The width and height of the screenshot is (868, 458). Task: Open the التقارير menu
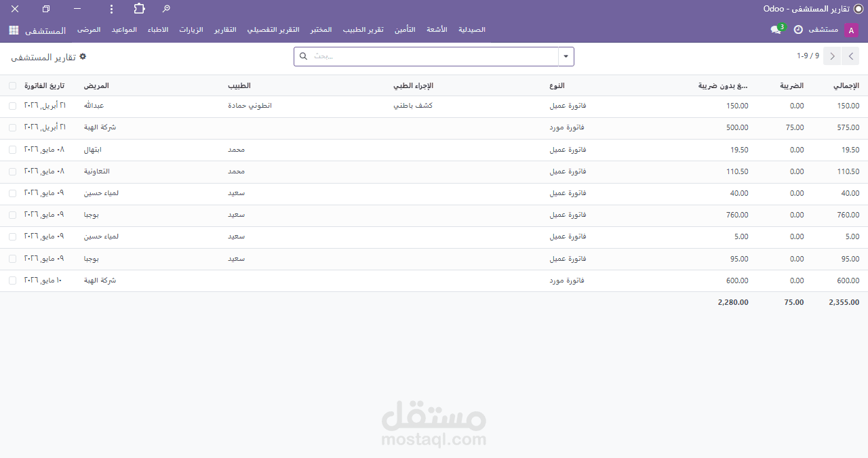[x=226, y=30]
